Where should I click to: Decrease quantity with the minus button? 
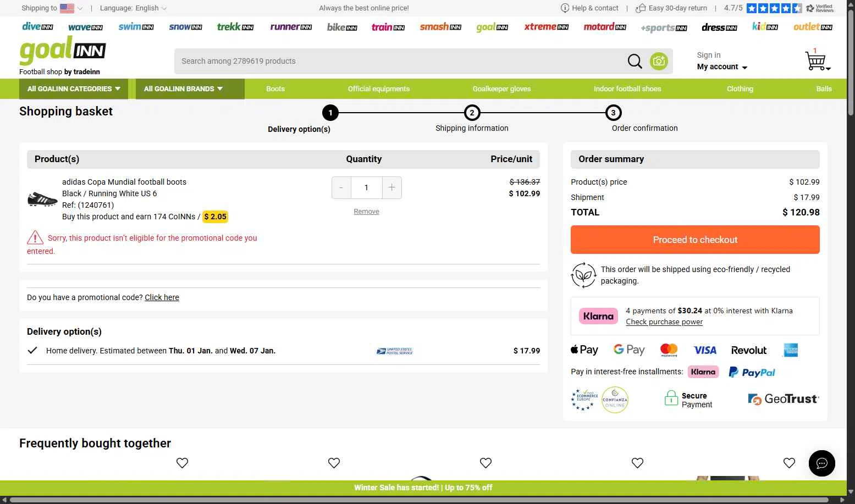(341, 187)
